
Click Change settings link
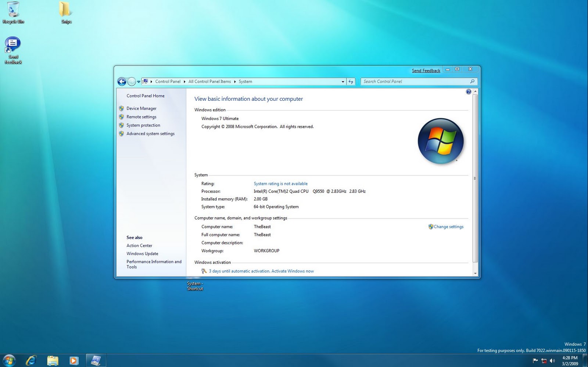(448, 227)
